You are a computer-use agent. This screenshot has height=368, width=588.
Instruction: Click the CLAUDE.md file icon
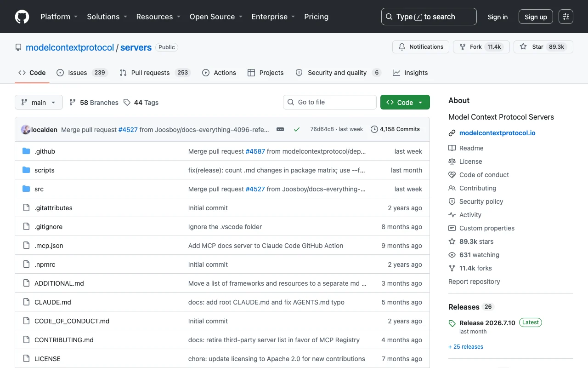point(26,302)
